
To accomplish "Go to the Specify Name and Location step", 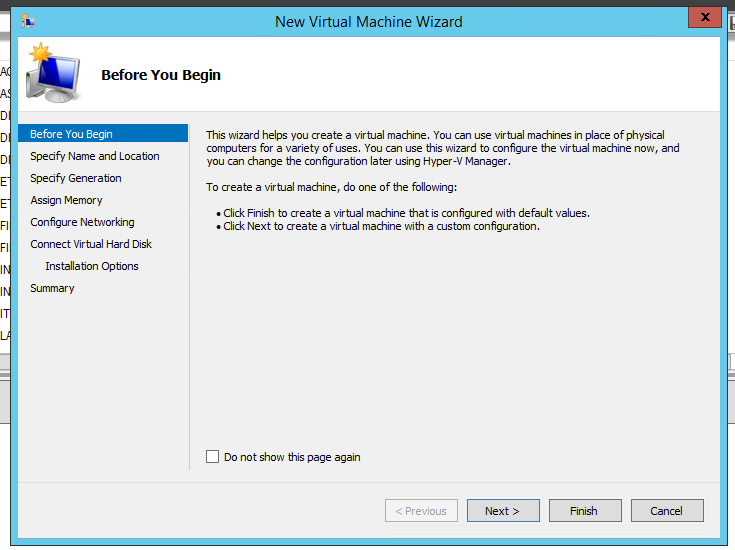I will pyautogui.click(x=94, y=156).
